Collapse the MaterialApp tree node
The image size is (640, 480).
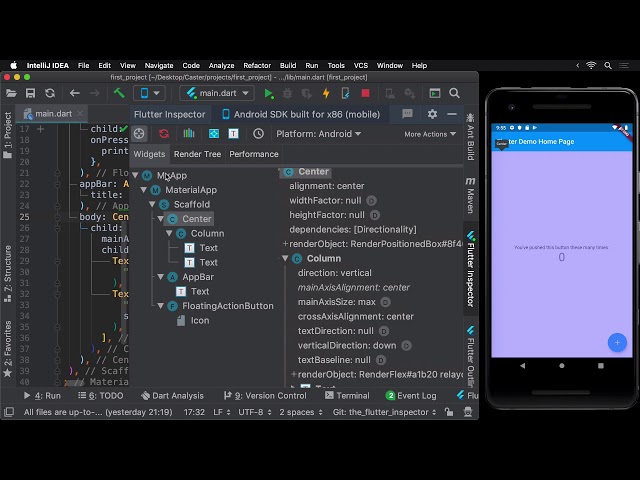coord(144,190)
